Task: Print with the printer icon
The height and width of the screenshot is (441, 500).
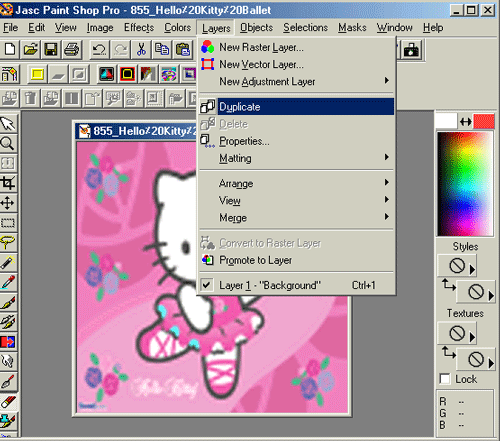Action: (x=71, y=50)
